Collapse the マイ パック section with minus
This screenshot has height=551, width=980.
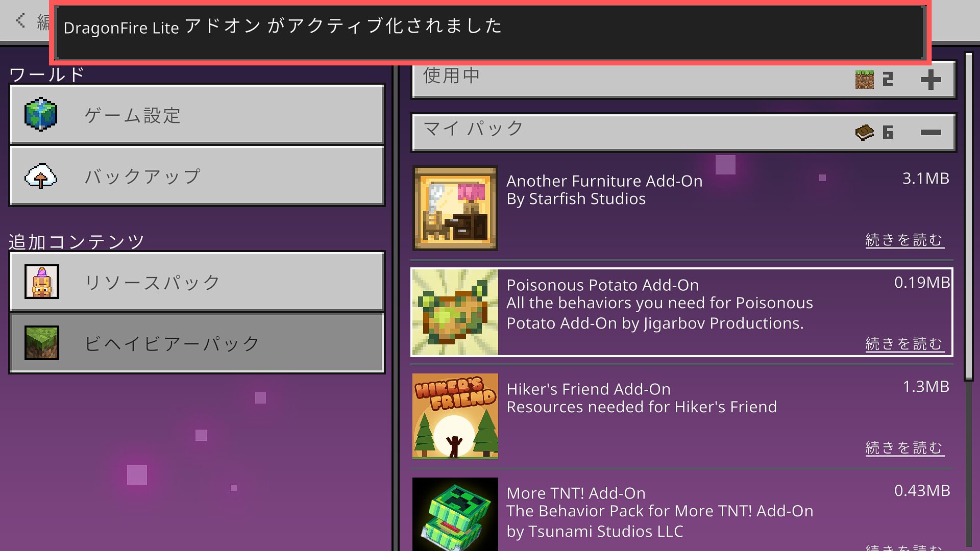pyautogui.click(x=930, y=133)
